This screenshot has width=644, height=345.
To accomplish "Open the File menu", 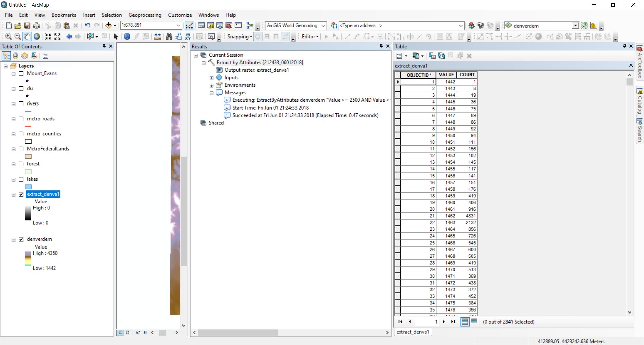I will [9, 15].
